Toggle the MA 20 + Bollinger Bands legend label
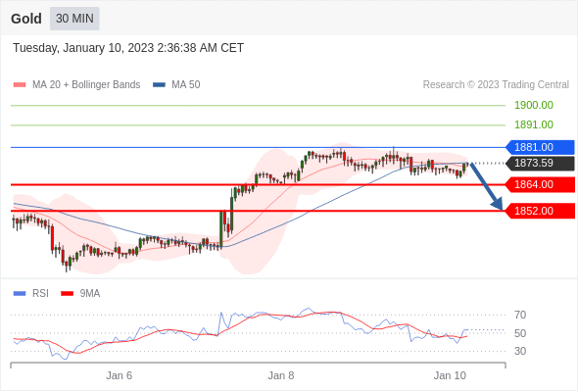Image resolution: width=578 pixels, height=392 pixels. click(x=86, y=85)
